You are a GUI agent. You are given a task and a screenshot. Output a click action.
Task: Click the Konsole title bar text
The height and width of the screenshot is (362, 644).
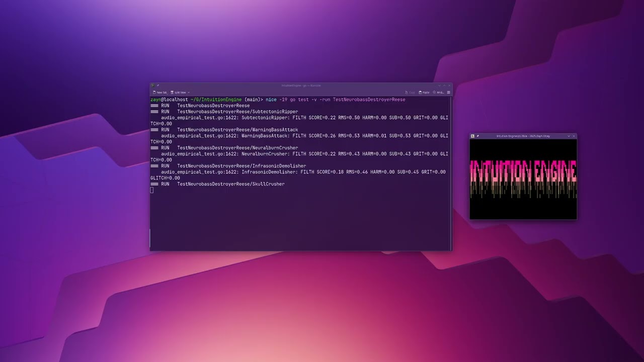point(301,85)
